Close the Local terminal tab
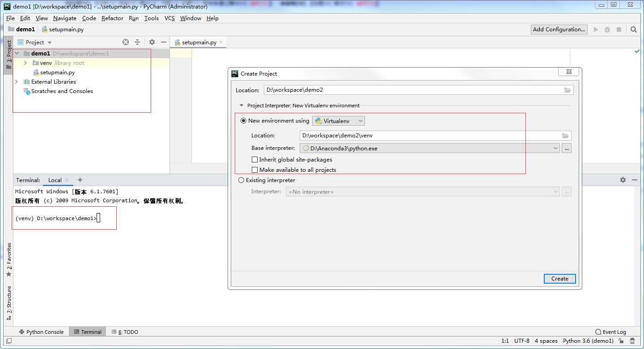Viewport: 644px width, 349px height. (67, 180)
